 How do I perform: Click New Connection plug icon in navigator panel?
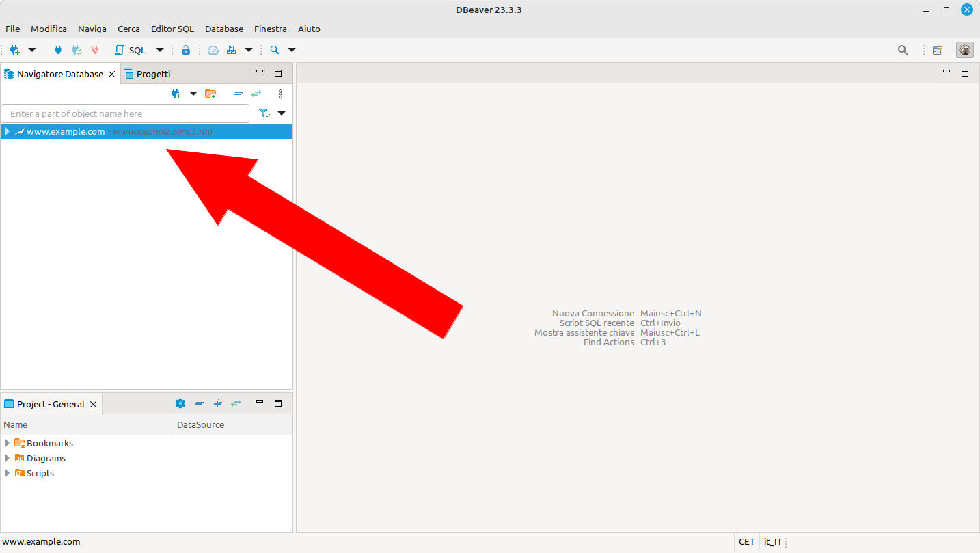(x=176, y=94)
